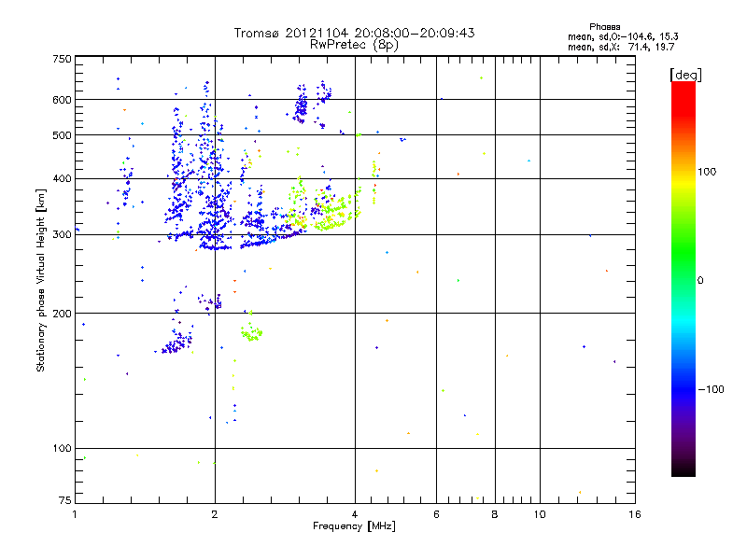
Task: Click the y-axis tick label '200'
Action: click(62, 314)
